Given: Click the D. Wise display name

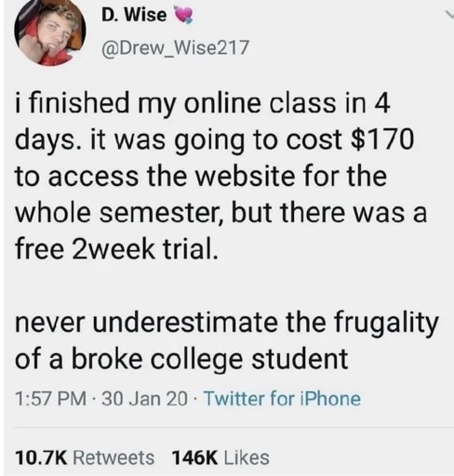Looking at the screenshot, I should point(134,15).
